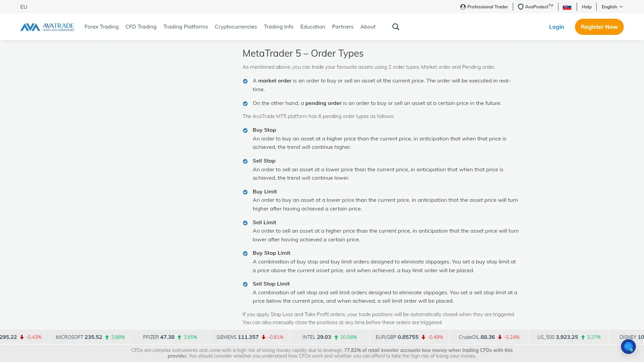The width and height of the screenshot is (644, 362).
Task: Click the PFIZER 47.38 ticker entry
Action: tap(170, 337)
